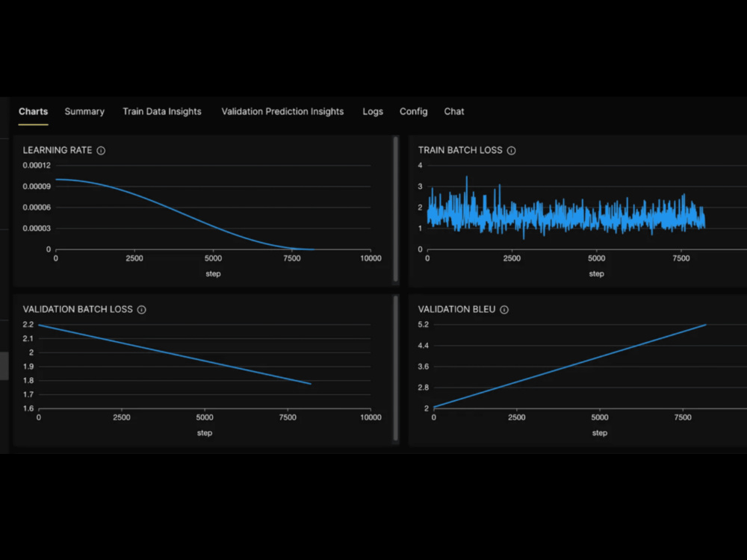Click the 1.7 label on Validation Batch Loss axis
Image resolution: width=747 pixels, height=560 pixels.
28,394
